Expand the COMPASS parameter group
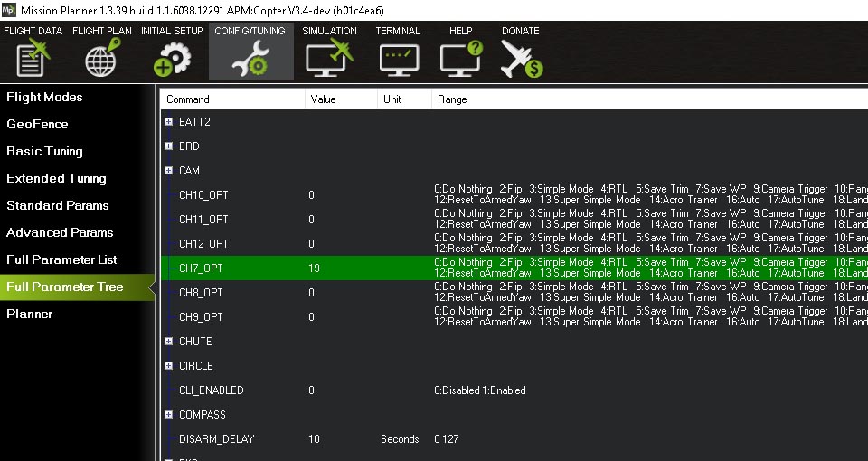 169,415
